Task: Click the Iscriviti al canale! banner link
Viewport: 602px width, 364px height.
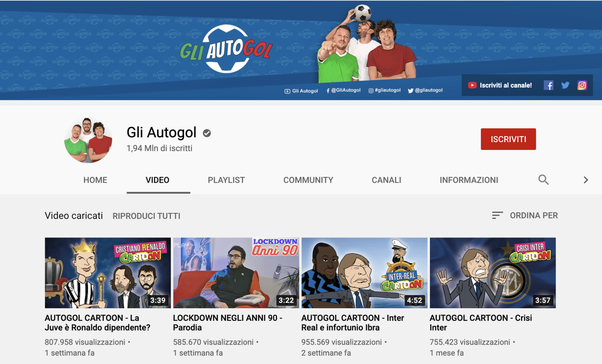Action: point(505,85)
